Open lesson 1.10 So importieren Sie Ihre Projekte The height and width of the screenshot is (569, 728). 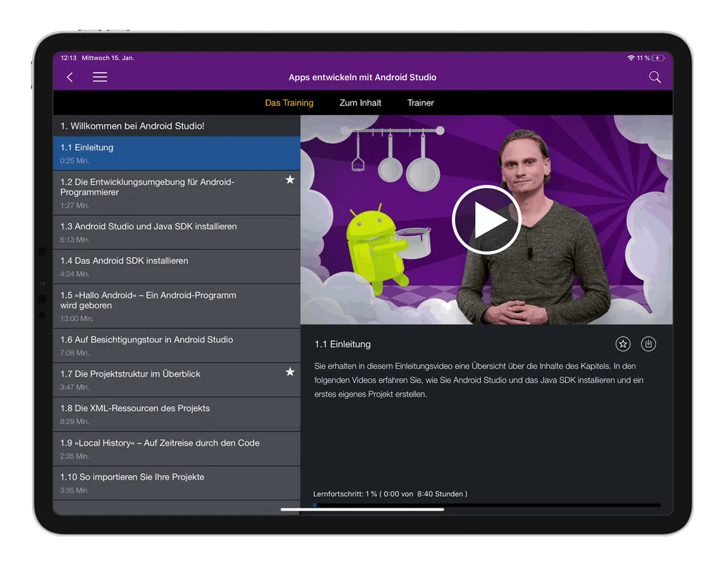(x=177, y=483)
